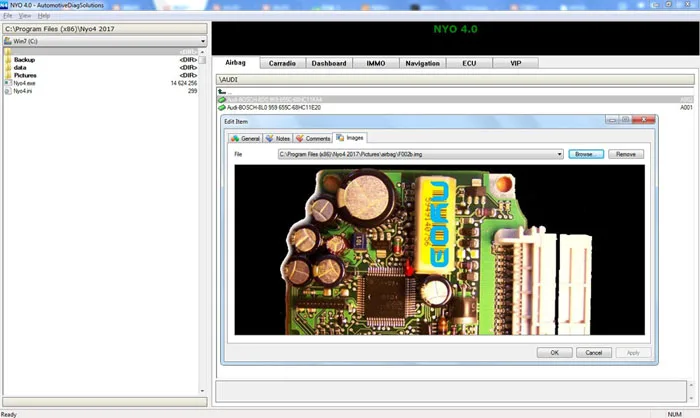Open the Pictures folder icon

tap(8, 75)
